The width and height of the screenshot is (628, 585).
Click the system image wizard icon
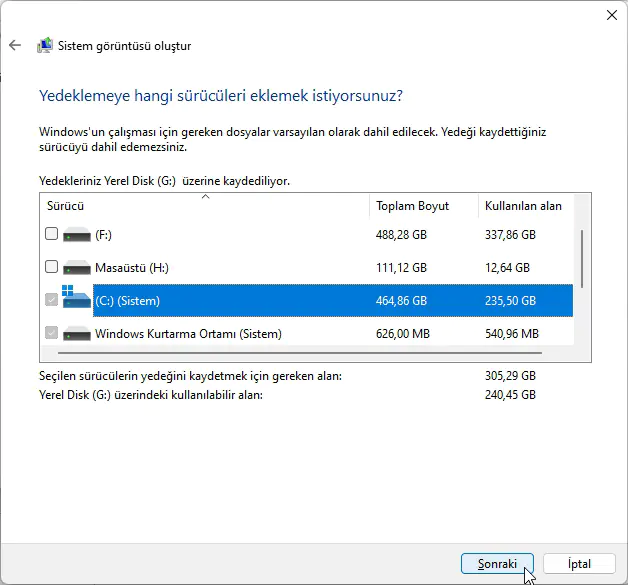(x=45, y=45)
